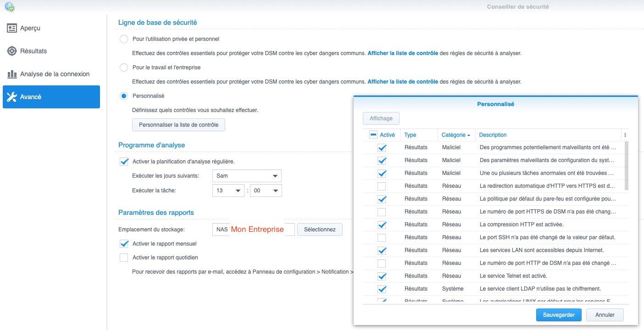Select 'Pour l'utilisation privée et personnel' option

click(124, 39)
